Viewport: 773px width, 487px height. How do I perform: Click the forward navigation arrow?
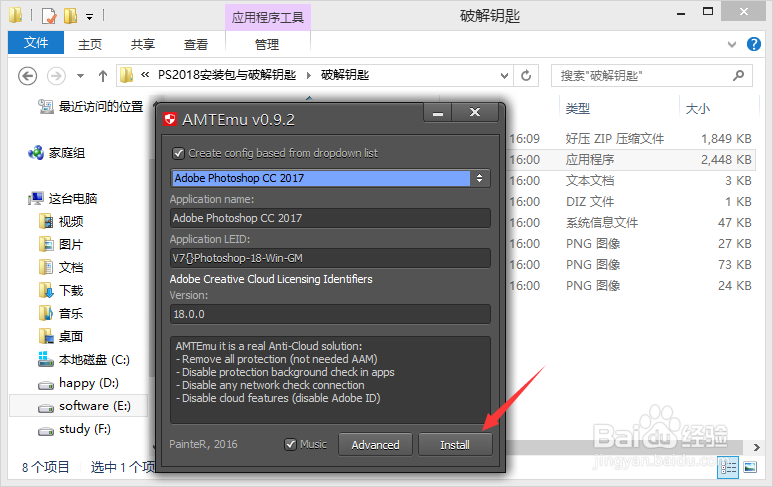click(x=56, y=76)
